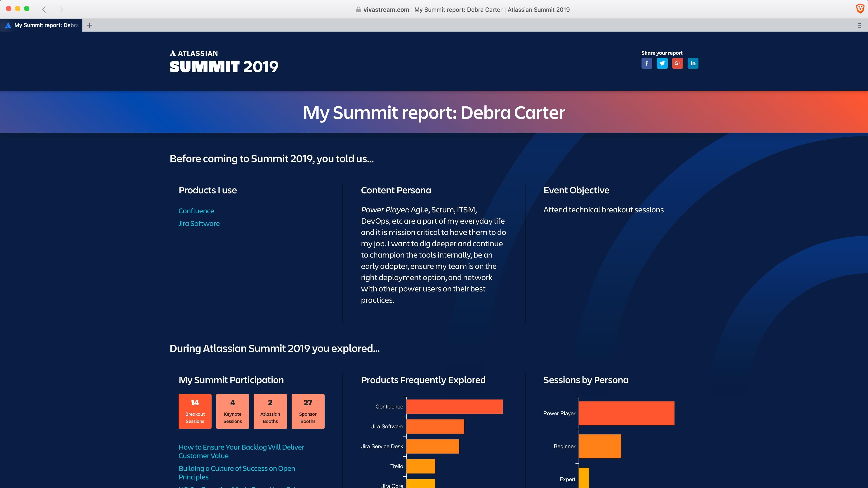Click the Power Player axis label

tap(559, 413)
